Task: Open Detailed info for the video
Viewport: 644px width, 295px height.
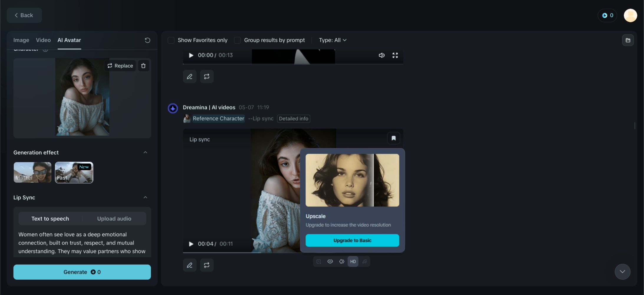Action: tap(294, 119)
